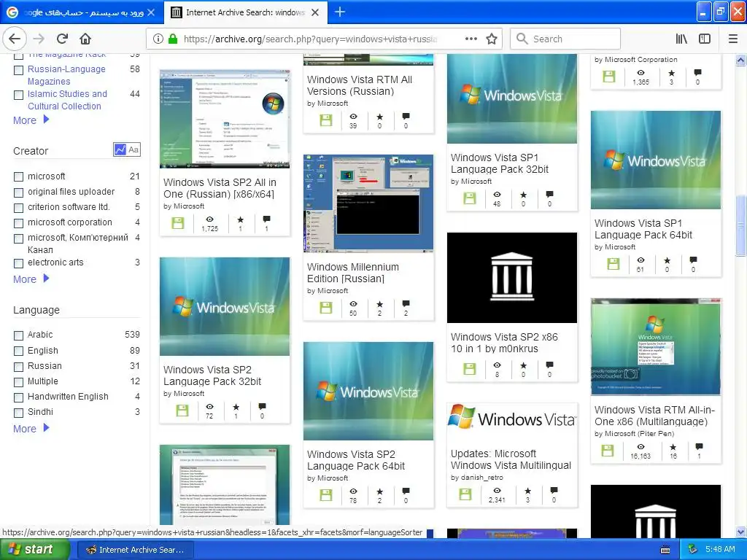Open page actions three-dots menu

point(471,39)
